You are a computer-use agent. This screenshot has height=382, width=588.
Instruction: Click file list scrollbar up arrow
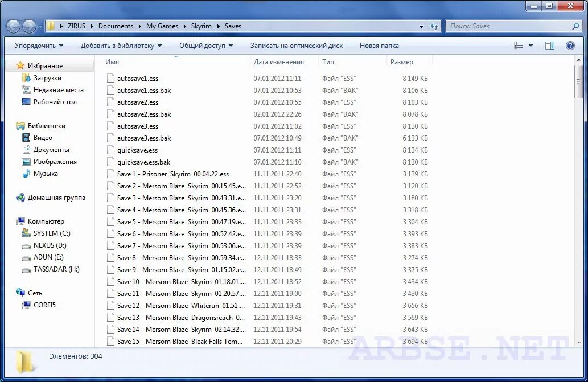579,60
